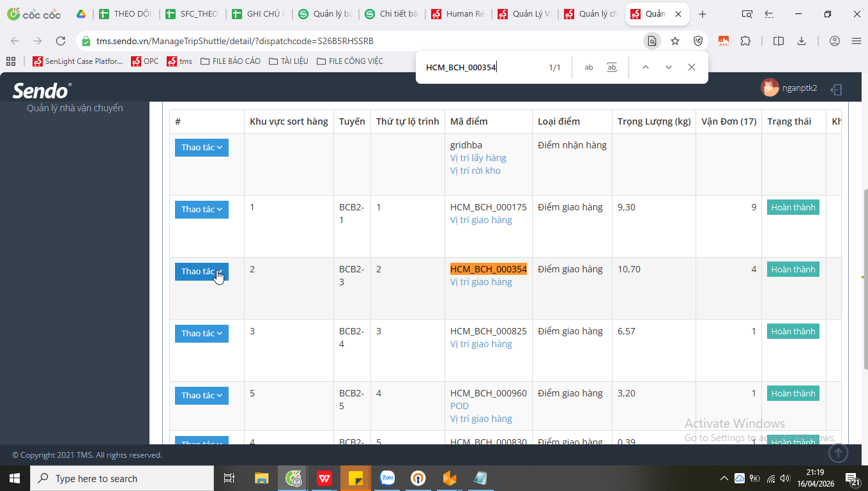Click the Quản lý nhà vận chuyển sidebar item
This screenshot has height=491, width=868.
pyautogui.click(x=75, y=108)
